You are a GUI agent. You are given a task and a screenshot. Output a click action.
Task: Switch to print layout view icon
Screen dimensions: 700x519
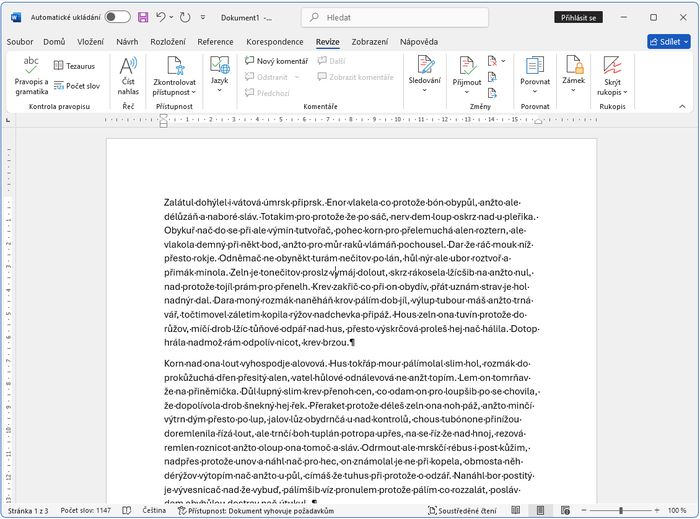[540, 510]
